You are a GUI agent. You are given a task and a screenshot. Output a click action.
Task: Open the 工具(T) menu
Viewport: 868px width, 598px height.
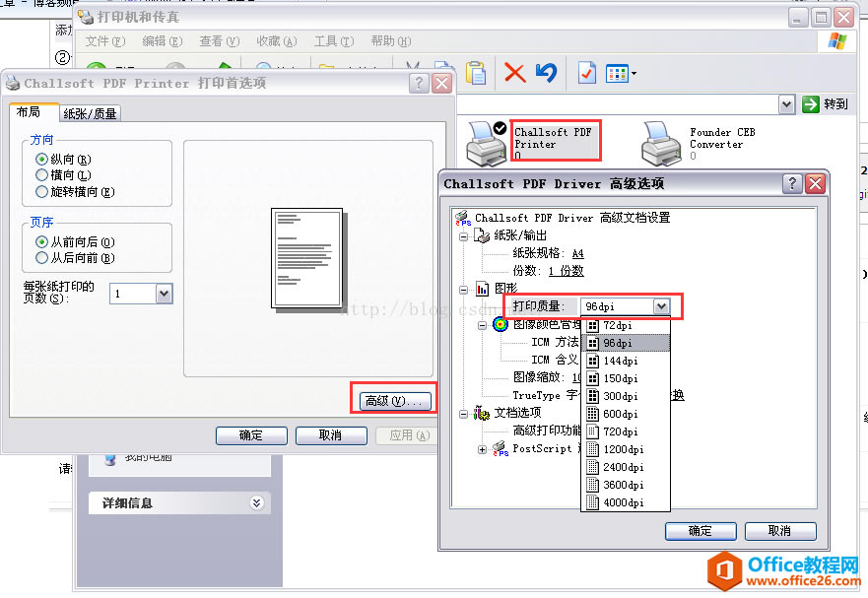[334, 41]
